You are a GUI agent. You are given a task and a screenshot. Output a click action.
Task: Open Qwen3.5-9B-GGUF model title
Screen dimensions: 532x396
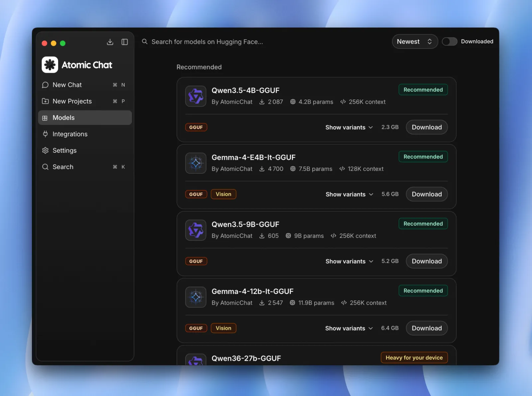(x=245, y=224)
